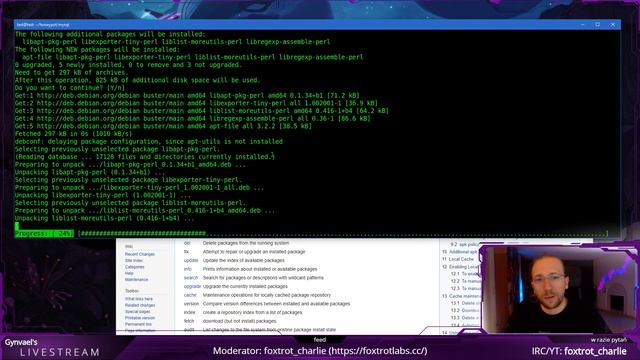
Task: Click 'debconf: delaying package configuration' line
Action: (x=149, y=142)
